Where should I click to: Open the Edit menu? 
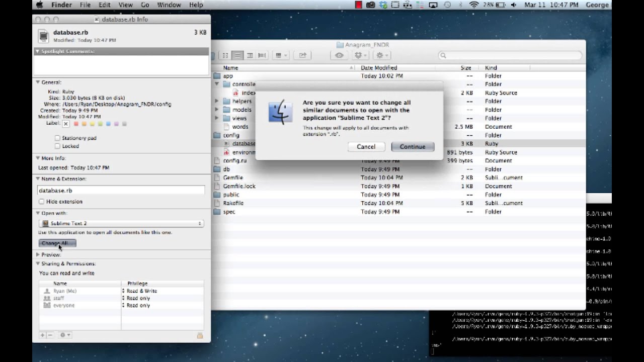(105, 5)
